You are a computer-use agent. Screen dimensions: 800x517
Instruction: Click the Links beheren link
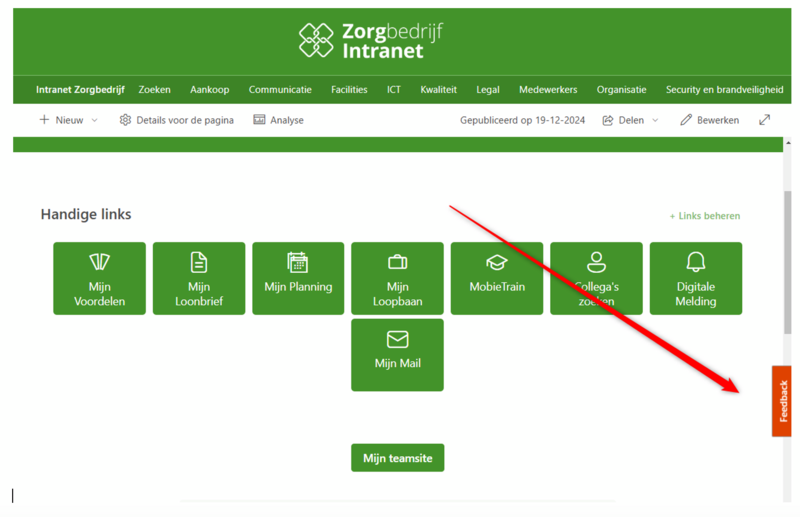point(705,216)
